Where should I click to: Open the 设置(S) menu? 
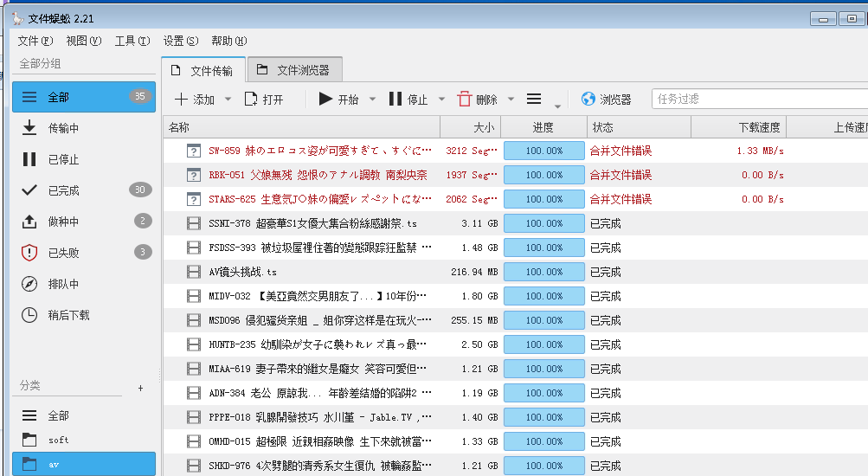pos(181,41)
